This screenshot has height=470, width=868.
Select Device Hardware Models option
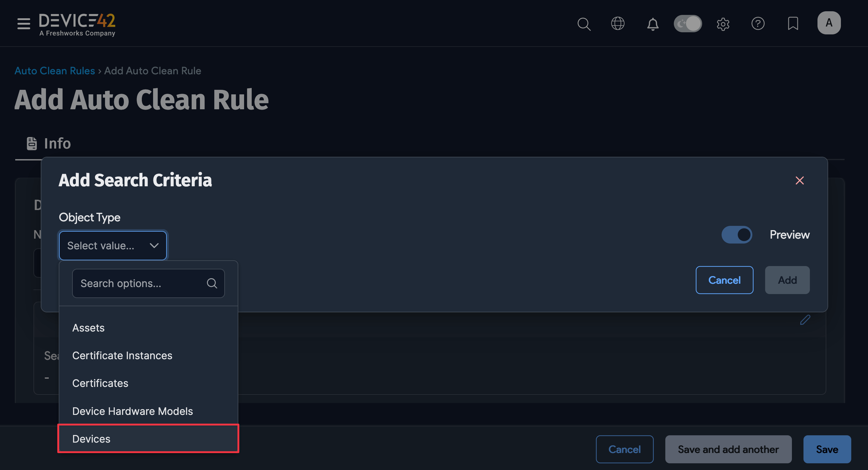pyautogui.click(x=132, y=411)
